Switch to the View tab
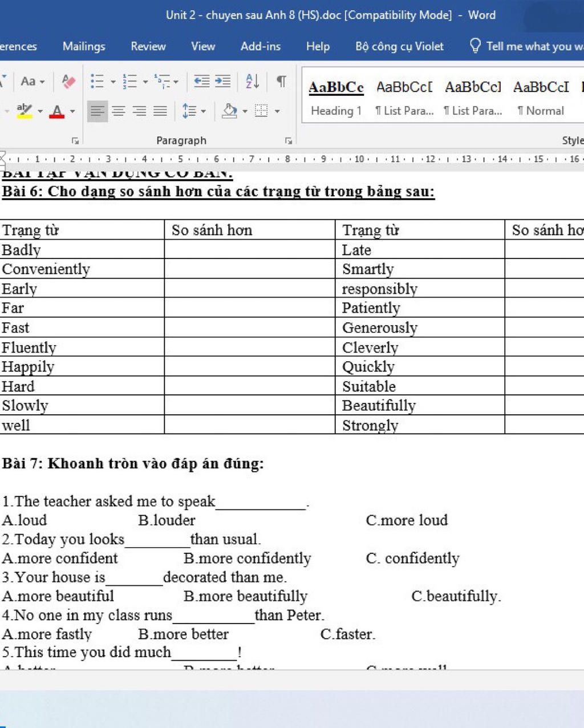This screenshot has height=728, width=584. tap(203, 46)
